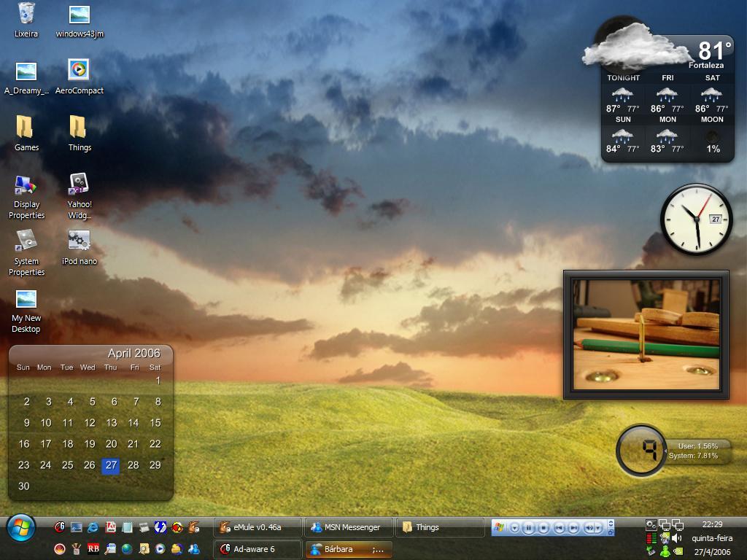Viewport: 747px width, 560px height.
Task: Launch Ad-aware from the quick launch bar
Action: point(59,526)
